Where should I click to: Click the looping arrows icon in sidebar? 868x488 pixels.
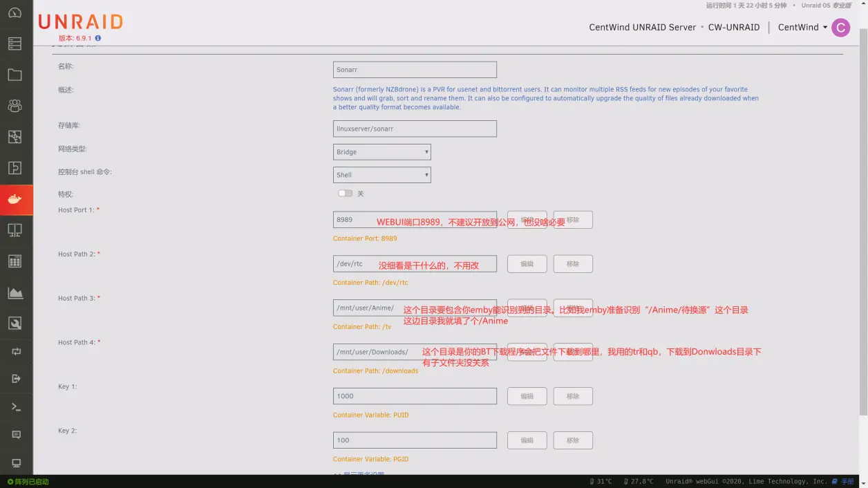(x=16, y=352)
